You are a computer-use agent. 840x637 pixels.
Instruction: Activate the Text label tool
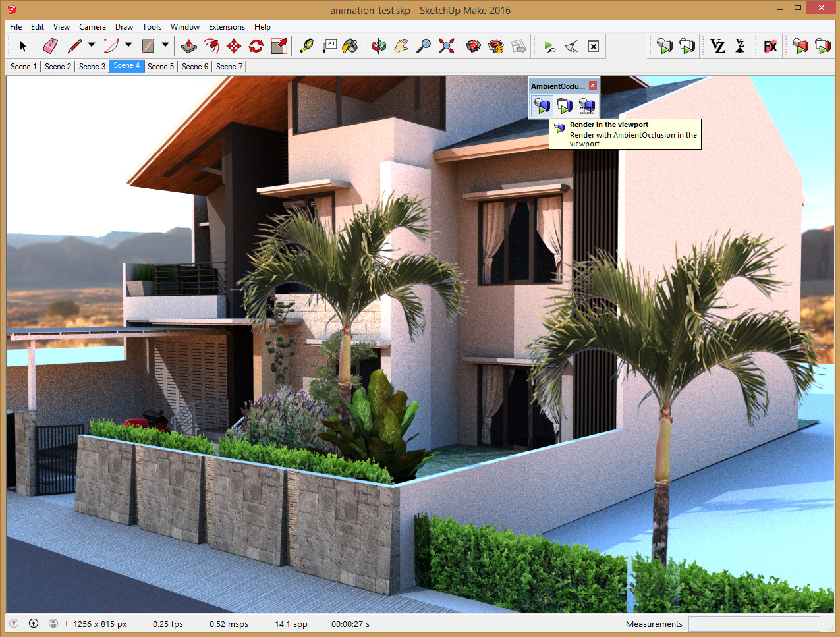tap(329, 46)
